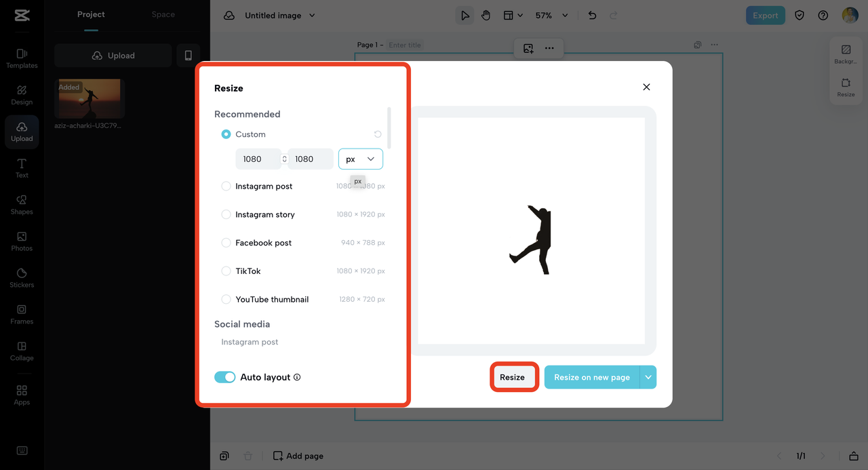
Task: Click the width input showing 1080
Action: point(258,159)
